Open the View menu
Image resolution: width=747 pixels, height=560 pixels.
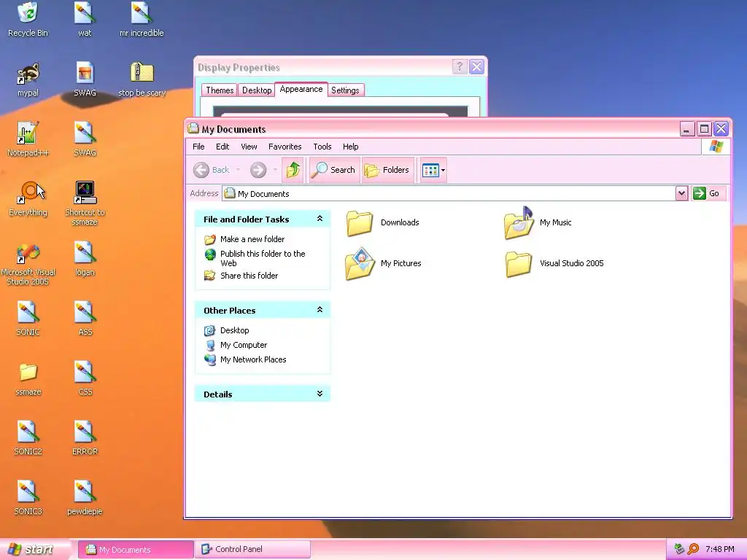pyautogui.click(x=249, y=147)
